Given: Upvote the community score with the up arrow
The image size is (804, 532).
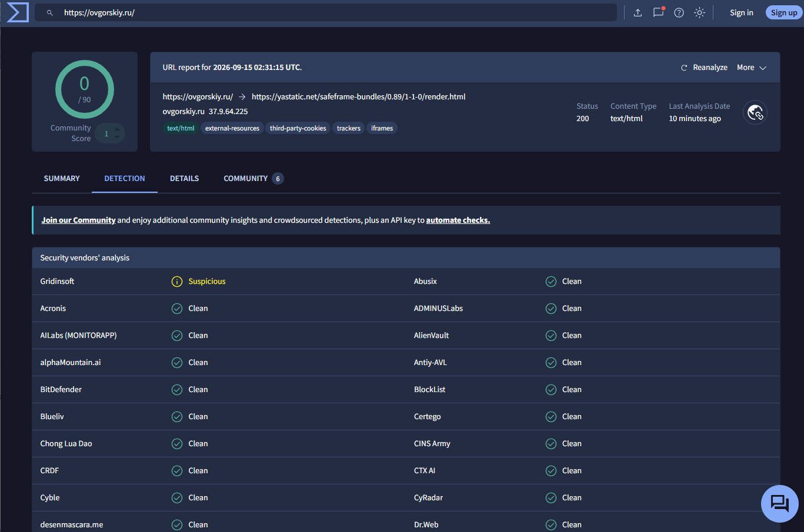Looking at the screenshot, I should (x=116, y=129).
